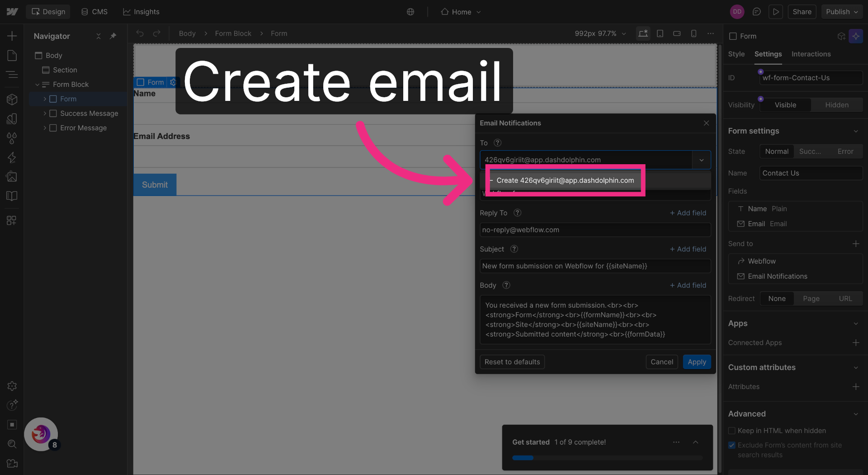Edit the Subject input field
The width and height of the screenshot is (868, 475).
coord(595,266)
